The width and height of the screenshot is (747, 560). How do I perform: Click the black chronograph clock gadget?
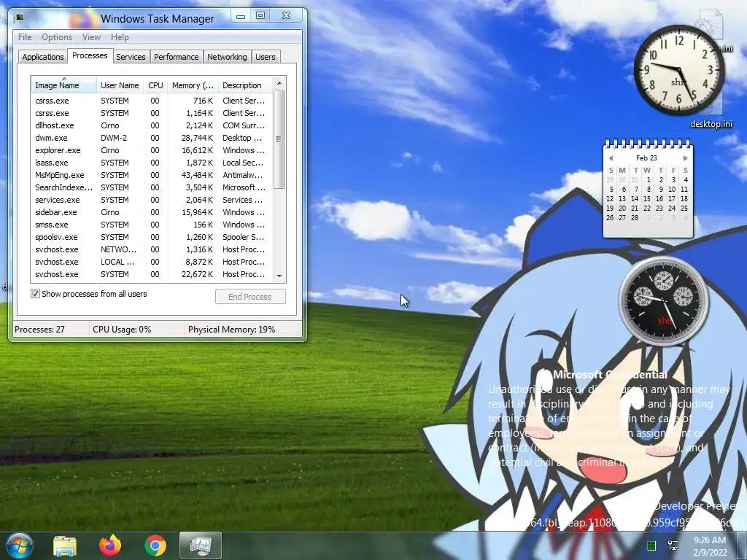coord(663,300)
